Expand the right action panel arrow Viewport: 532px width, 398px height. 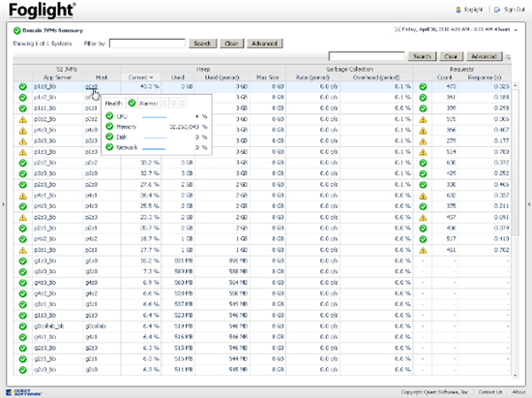(x=528, y=204)
